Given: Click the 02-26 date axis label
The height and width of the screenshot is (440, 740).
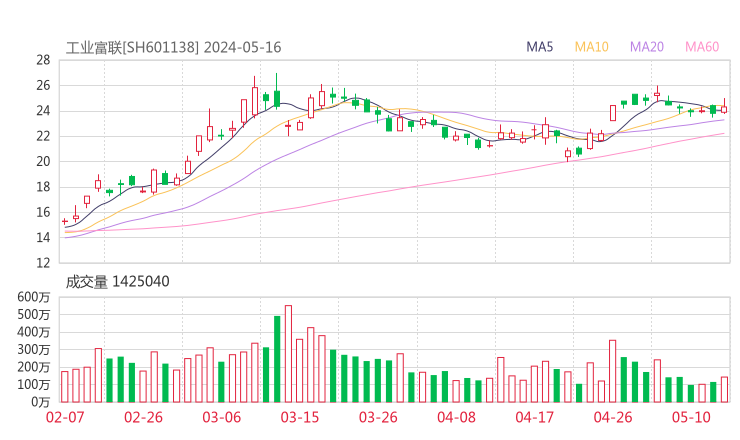Looking at the screenshot, I should coord(143,417).
